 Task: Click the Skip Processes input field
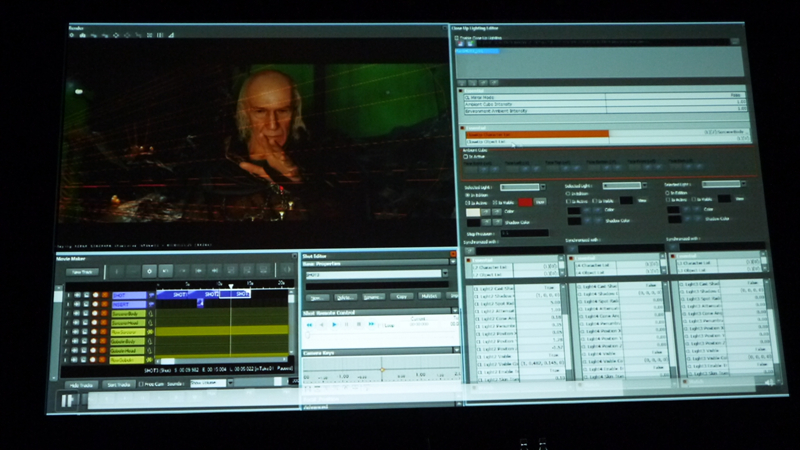[x=524, y=233]
